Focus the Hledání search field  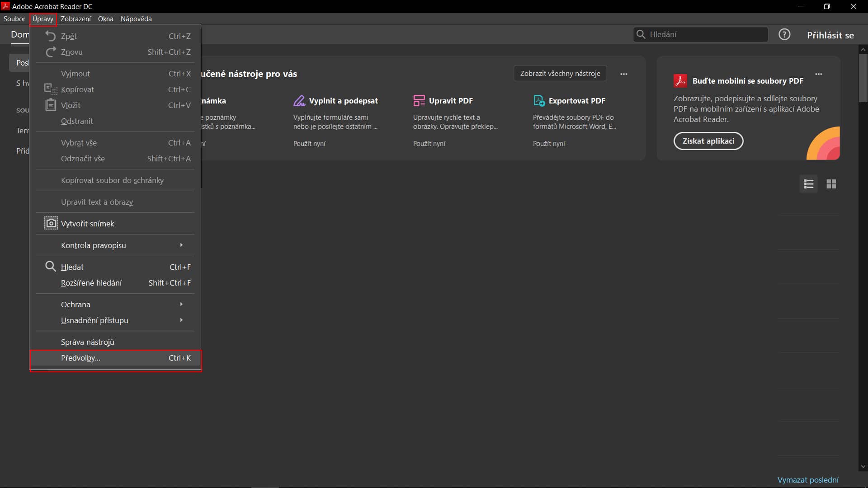pyautogui.click(x=701, y=34)
